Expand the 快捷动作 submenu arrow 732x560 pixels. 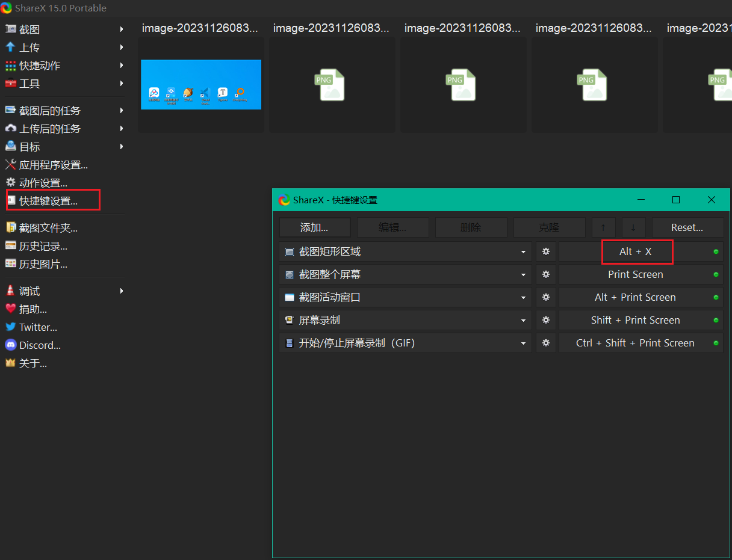[122, 65]
